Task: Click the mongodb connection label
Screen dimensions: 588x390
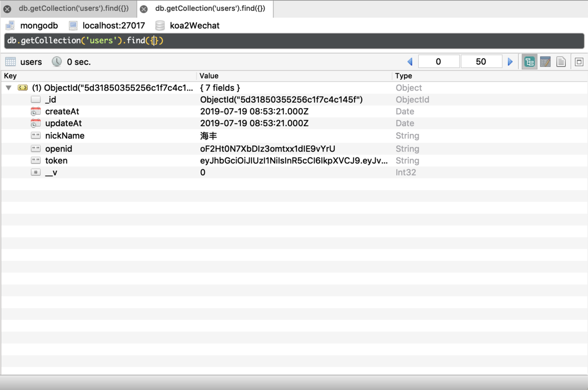Action: tap(39, 26)
